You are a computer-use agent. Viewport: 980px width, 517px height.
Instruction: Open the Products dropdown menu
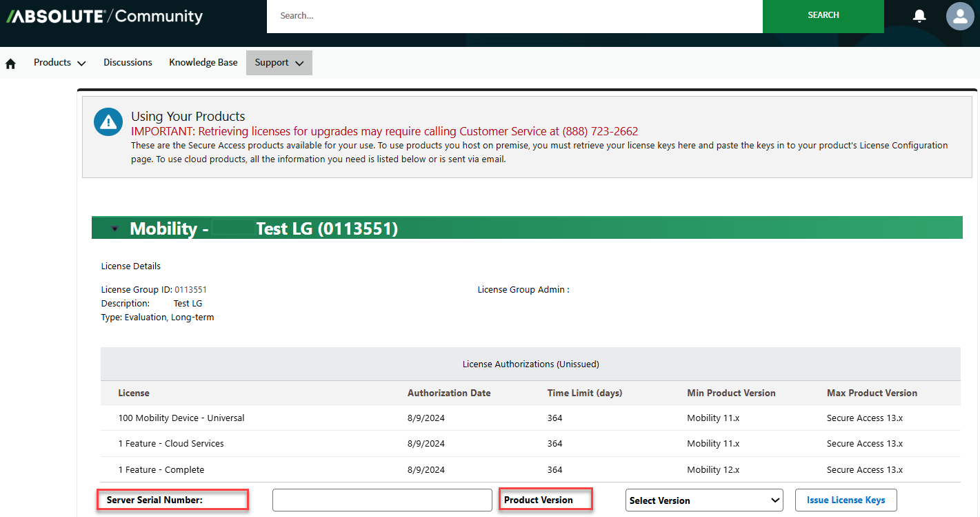59,62
